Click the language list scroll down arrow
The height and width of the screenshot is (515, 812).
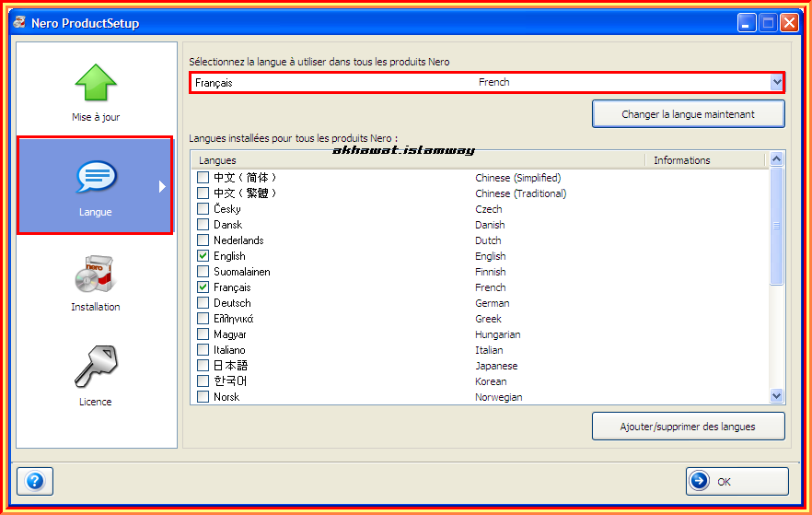[x=776, y=396]
